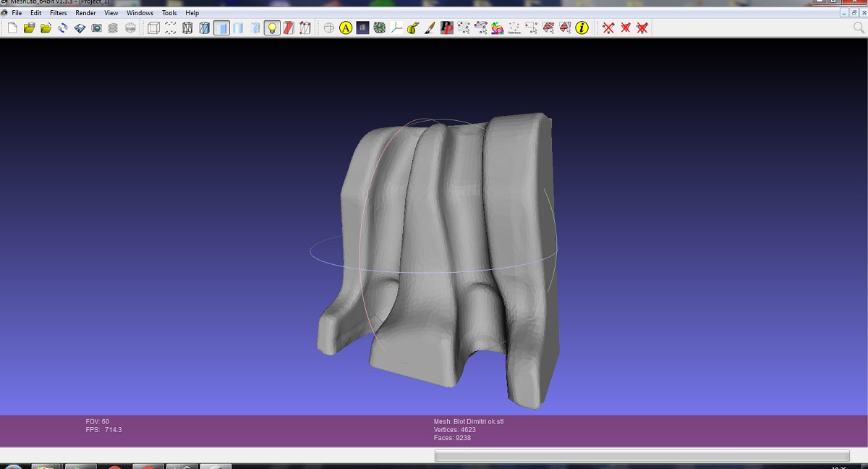This screenshot has height=469, width=868.
Task: Switch to Wireframe render mode
Action: tap(187, 28)
